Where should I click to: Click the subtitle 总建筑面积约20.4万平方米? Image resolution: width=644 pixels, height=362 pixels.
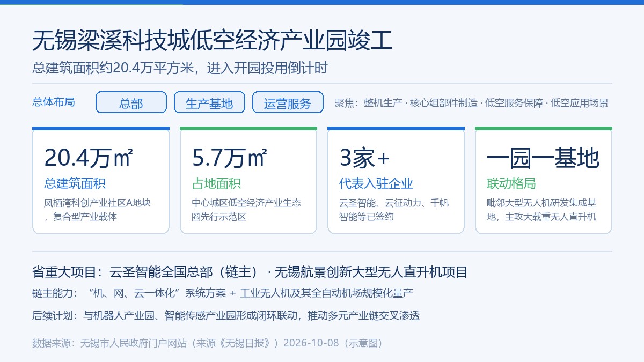[x=180, y=68]
